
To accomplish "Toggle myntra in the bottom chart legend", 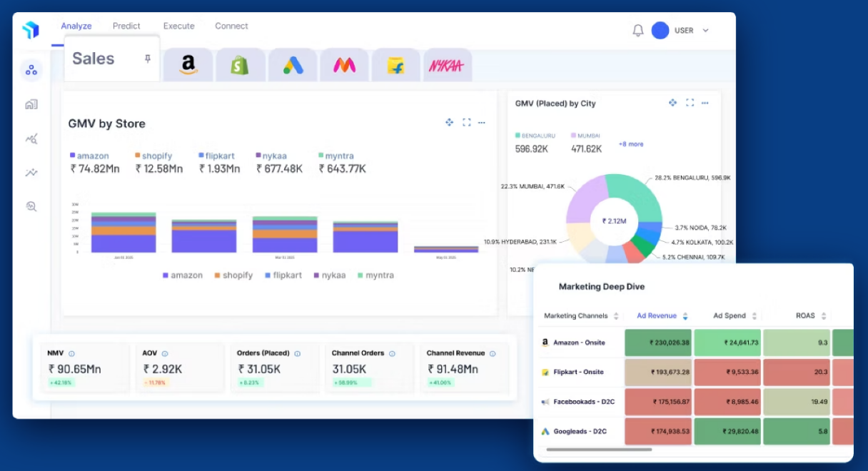I will [375, 275].
